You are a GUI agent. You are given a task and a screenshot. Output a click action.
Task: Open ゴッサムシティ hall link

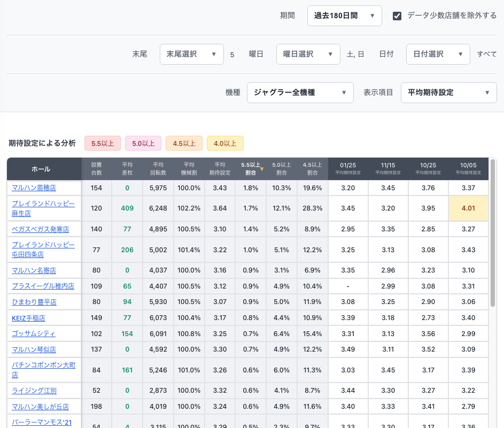pos(34,334)
